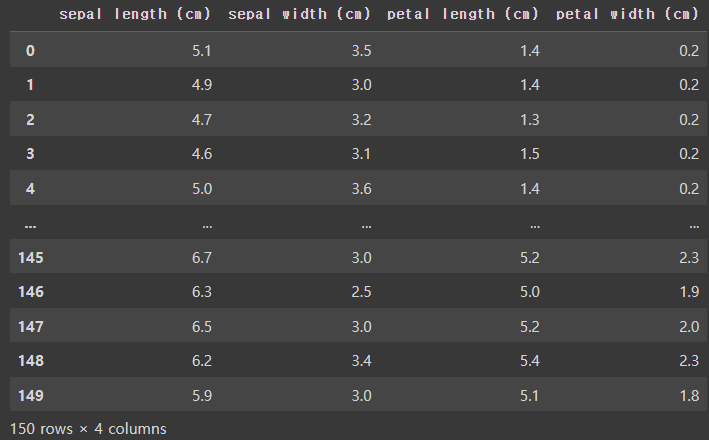
Task: Click sepal width value 2.5 in row 146
Action: tap(361, 292)
